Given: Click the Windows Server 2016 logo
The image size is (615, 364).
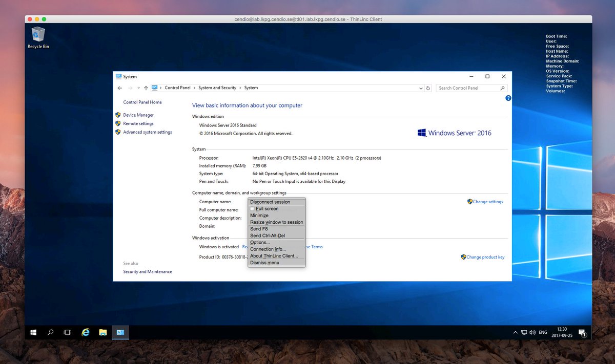Looking at the screenshot, I should click(454, 133).
